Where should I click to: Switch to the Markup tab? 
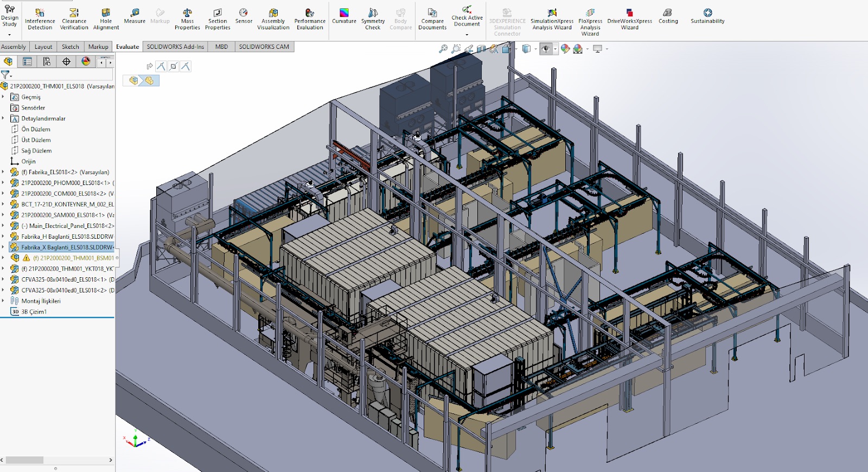coord(98,47)
